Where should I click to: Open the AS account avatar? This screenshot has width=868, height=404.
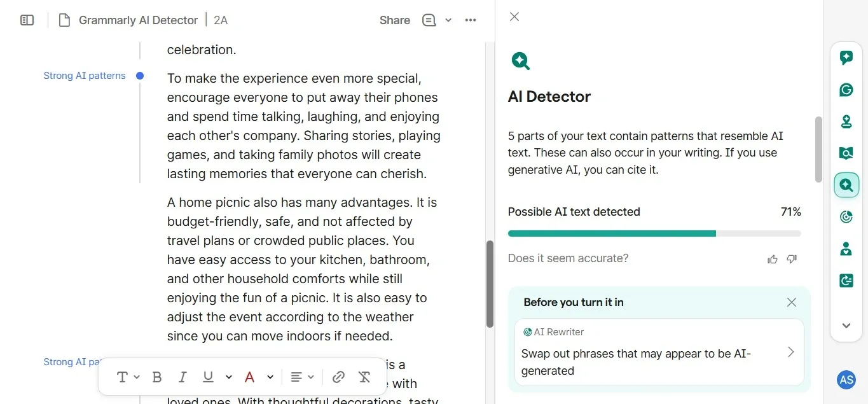846,380
